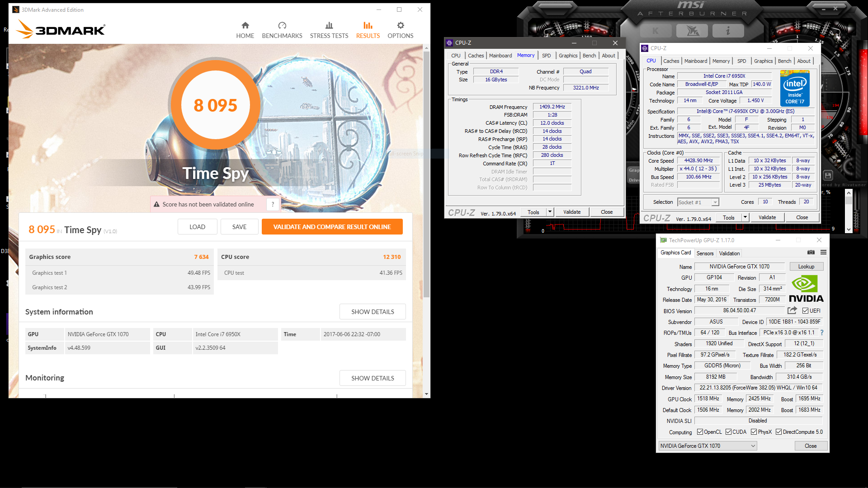Close MSI Afterburner window
868x488 pixels.
coord(835,9)
